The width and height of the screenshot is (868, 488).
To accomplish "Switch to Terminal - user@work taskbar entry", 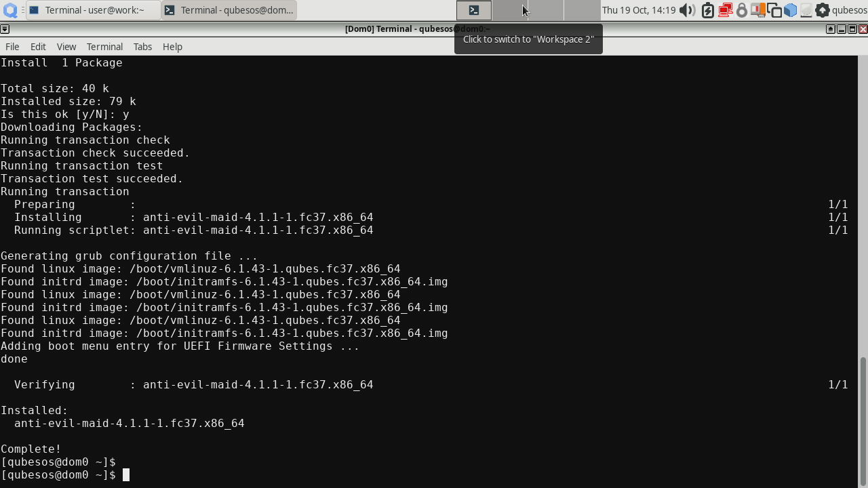I will (94, 10).
